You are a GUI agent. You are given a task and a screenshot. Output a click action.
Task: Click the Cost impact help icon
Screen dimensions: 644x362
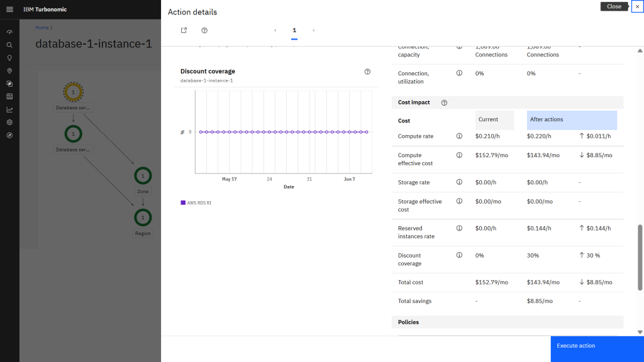pos(444,102)
